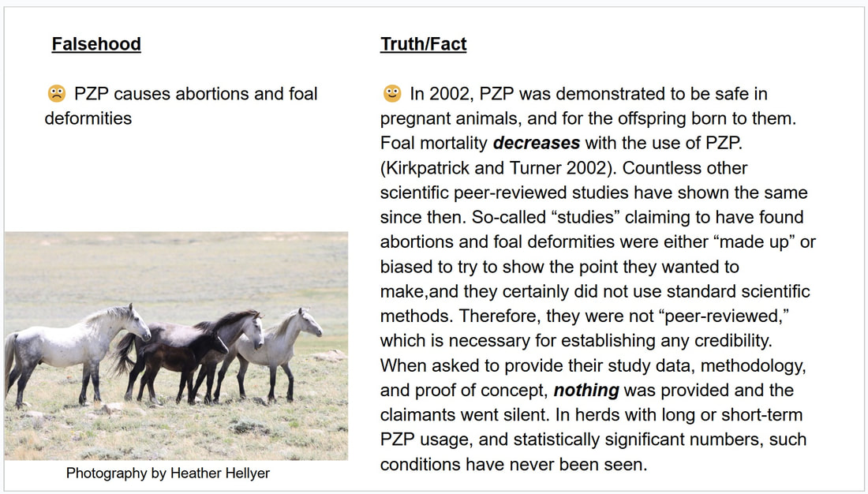Click the bold italic word "decreases"
The height and width of the screenshot is (494, 868).
(537, 143)
